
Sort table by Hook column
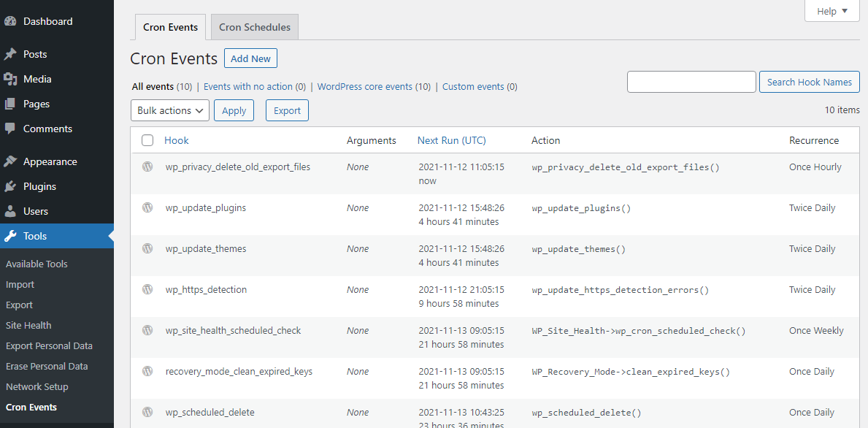[x=177, y=141]
